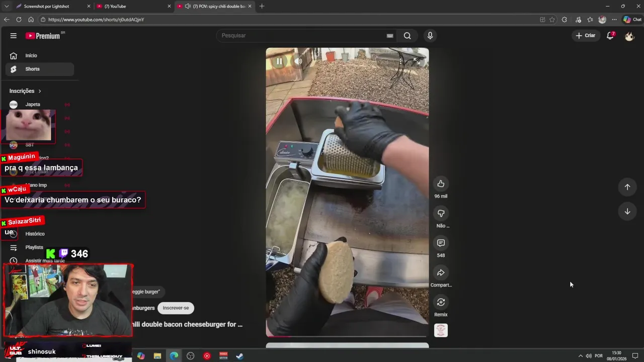The height and width of the screenshot is (362, 644).
Task: Open the favorites list icon
Action: coord(590,20)
